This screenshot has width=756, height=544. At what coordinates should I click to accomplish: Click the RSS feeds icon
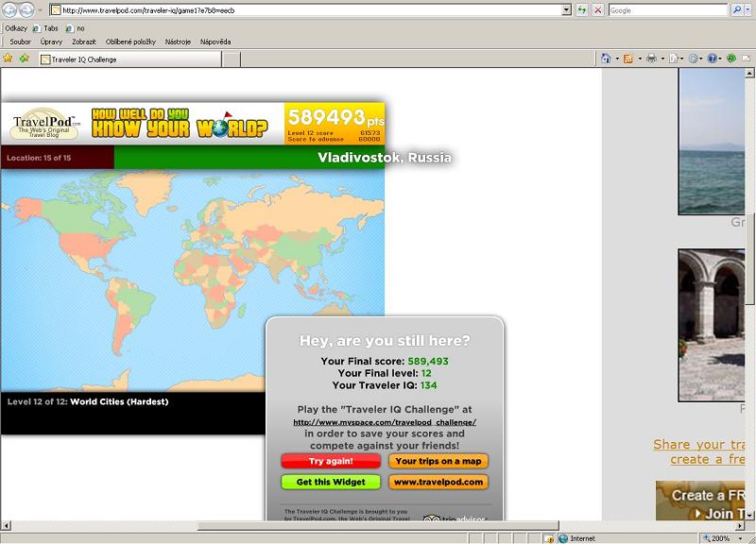(627, 59)
